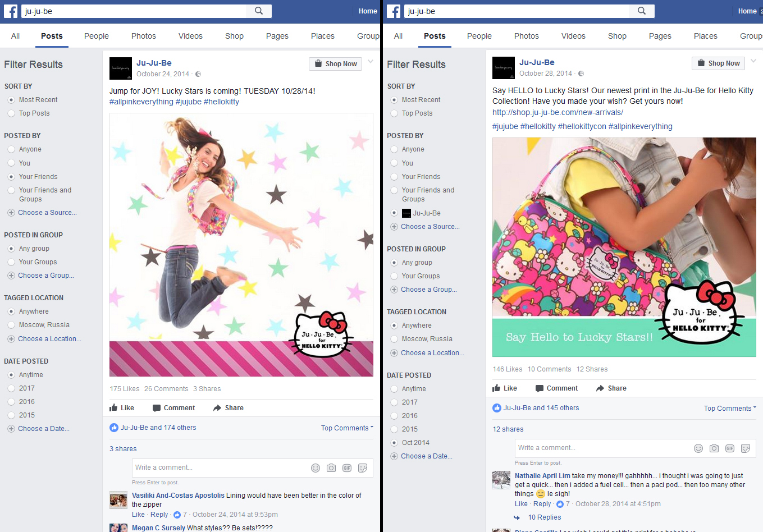
Task: Select 2016 date filter in left window
Action: [x=11, y=402]
